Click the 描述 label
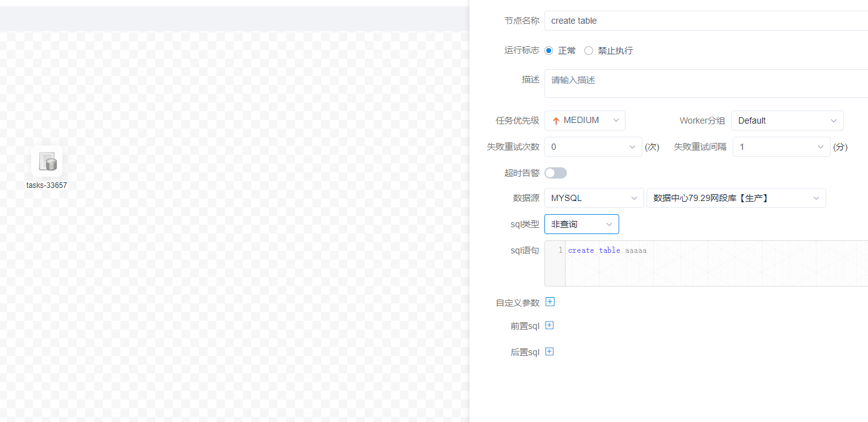Viewport: 868px width, 422px height. [x=531, y=79]
